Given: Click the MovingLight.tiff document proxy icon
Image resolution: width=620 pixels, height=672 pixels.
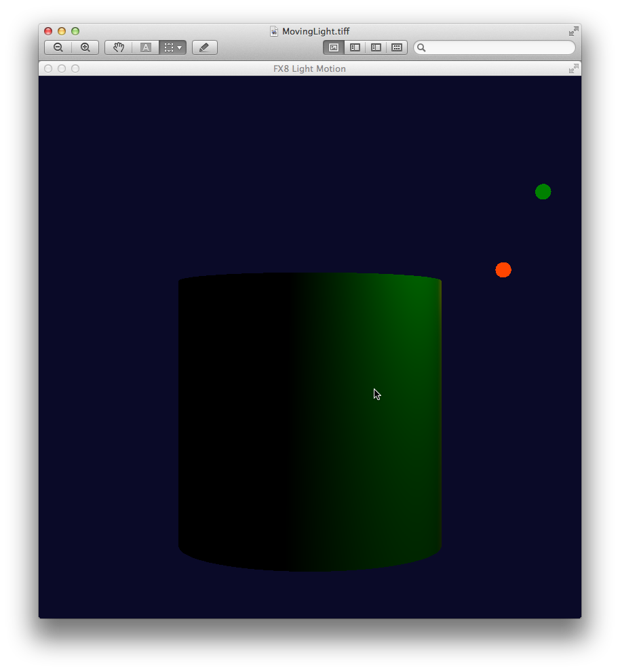Looking at the screenshot, I should (274, 31).
